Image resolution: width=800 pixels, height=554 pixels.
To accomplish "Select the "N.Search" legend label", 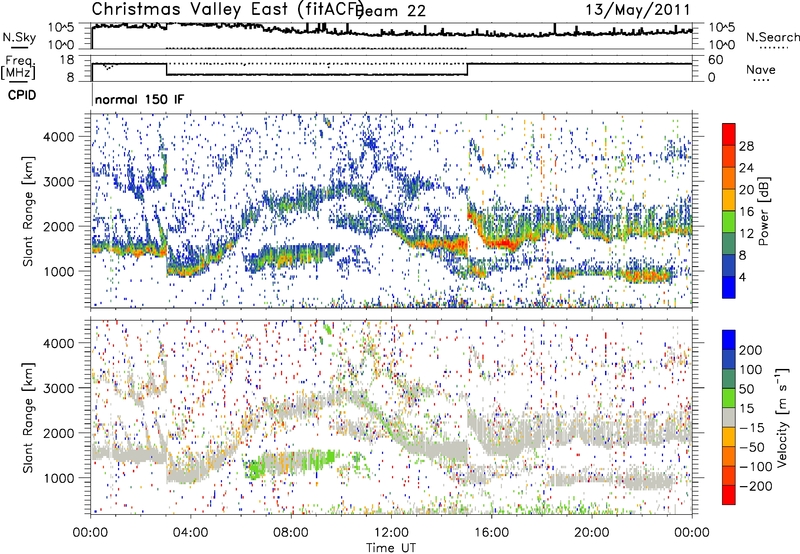I will click(x=772, y=37).
